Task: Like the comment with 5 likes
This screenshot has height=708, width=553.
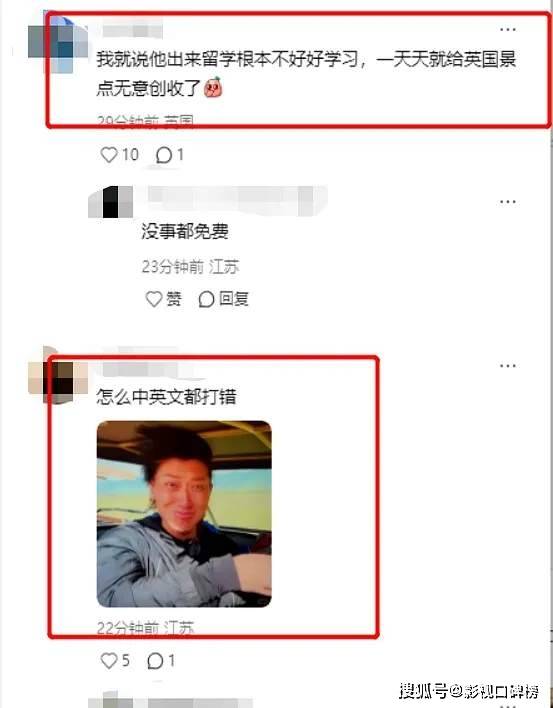Action: [x=109, y=661]
